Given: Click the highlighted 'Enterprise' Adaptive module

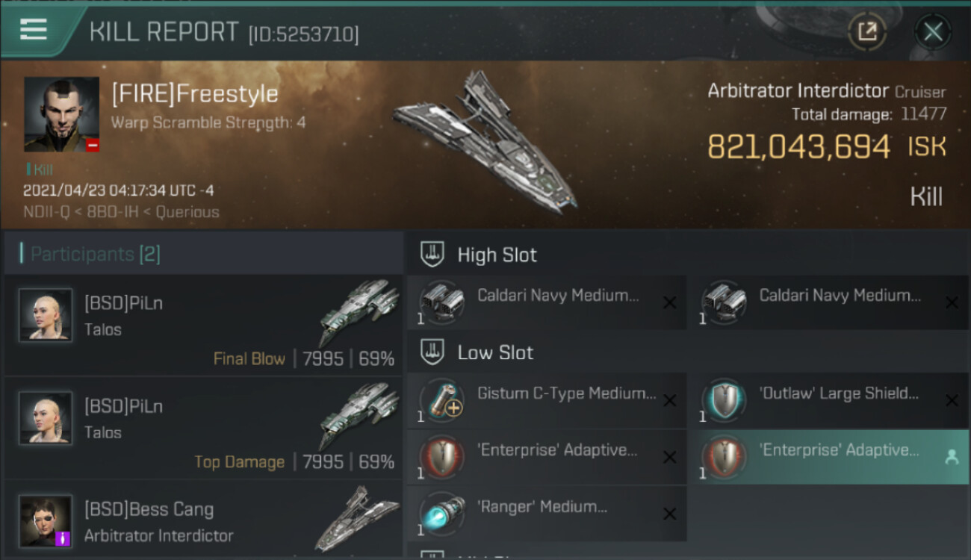Looking at the screenshot, I should [x=828, y=457].
